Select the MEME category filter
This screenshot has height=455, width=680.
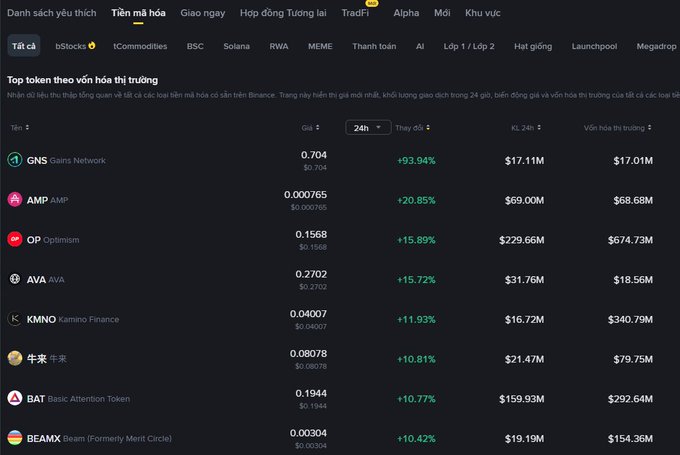coord(320,46)
